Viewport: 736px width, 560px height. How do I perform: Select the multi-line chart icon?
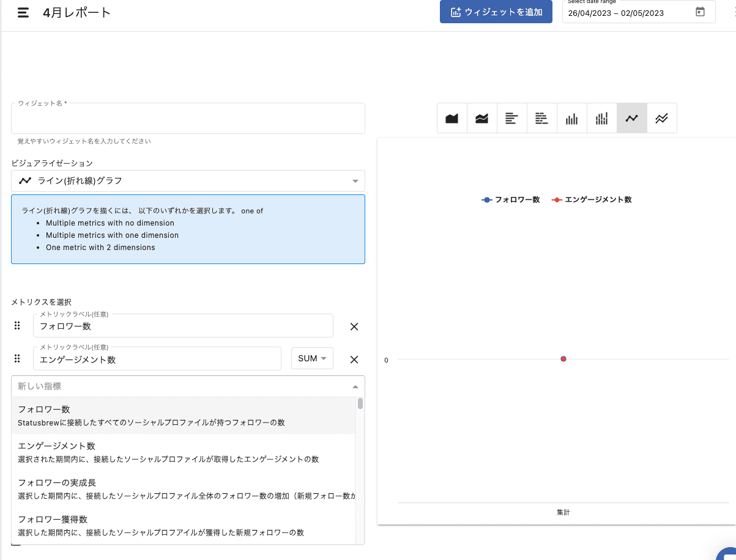(x=661, y=119)
